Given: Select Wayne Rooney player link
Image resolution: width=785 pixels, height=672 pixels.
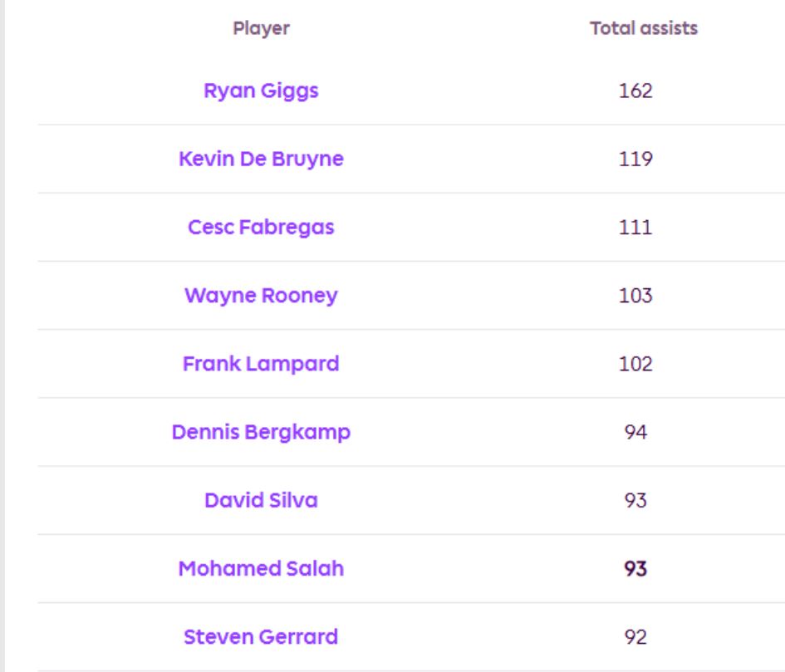Looking at the screenshot, I should pos(261,296).
